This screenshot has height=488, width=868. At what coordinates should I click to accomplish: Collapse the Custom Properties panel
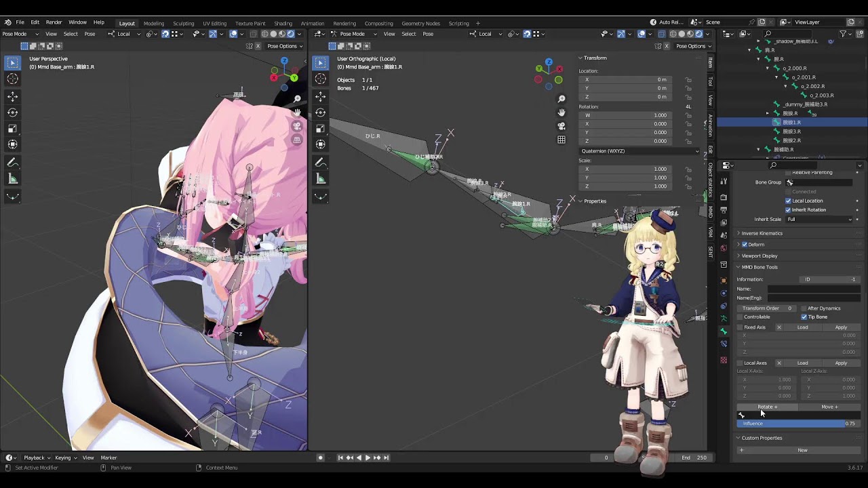click(x=762, y=438)
